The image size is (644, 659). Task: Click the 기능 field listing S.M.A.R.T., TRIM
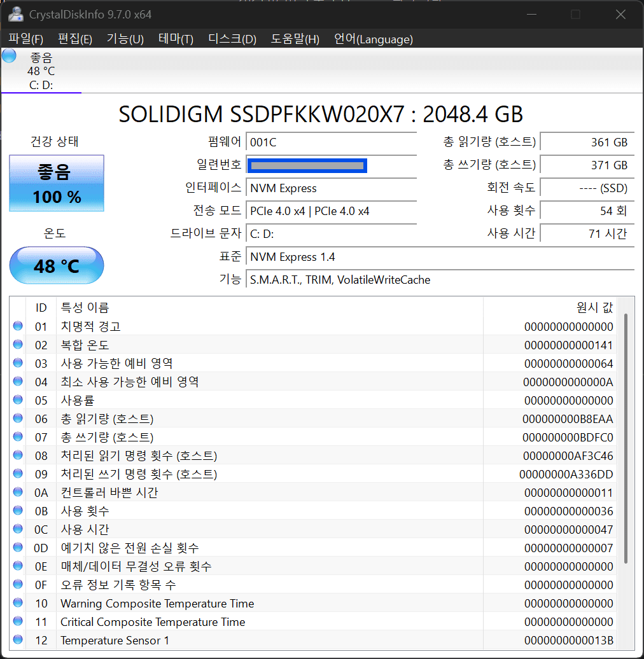pos(440,279)
